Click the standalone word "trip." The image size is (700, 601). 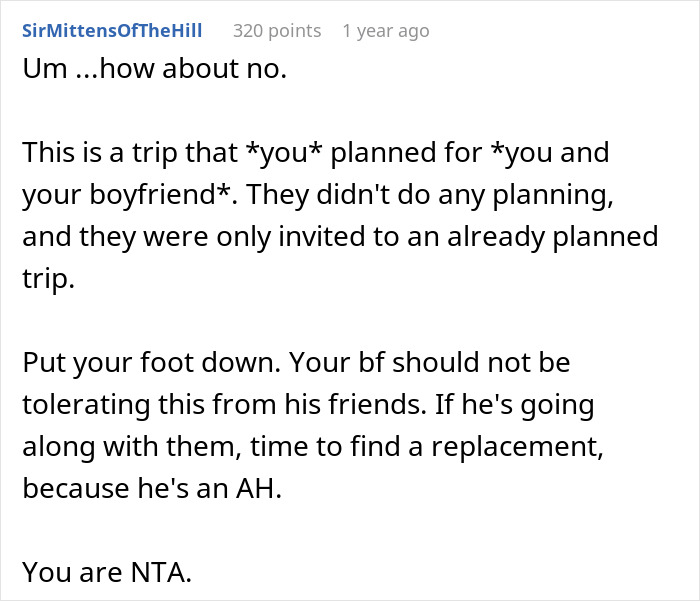pyautogui.click(x=49, y=281)
